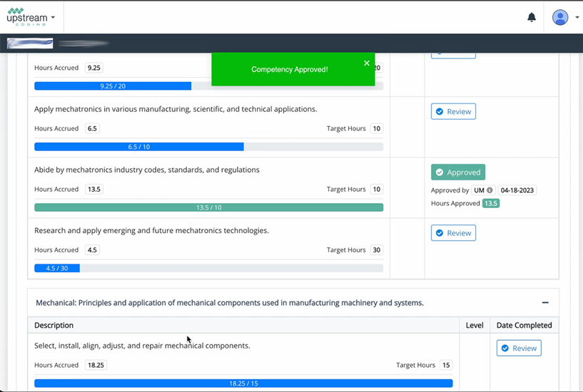Image resolution: width=583 pixels, height=392 pixels.
Task: Click the checkmark icon in the Review button for emerging technologies
Action: click(440, 233)
